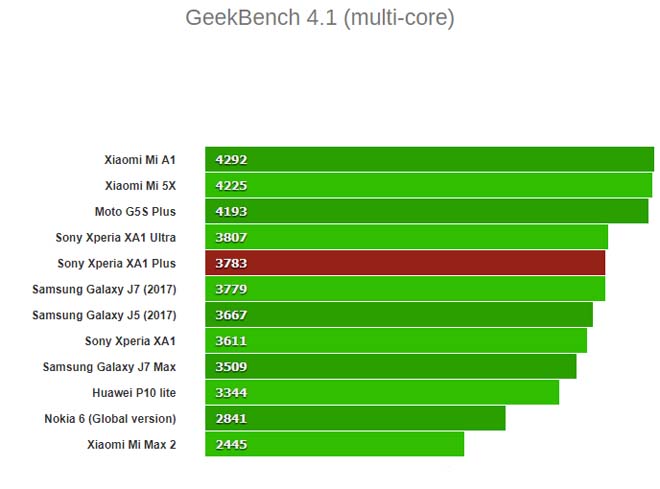Select the Huawei P10 lite bar
The image size is (660, 489).
point(382,393)
